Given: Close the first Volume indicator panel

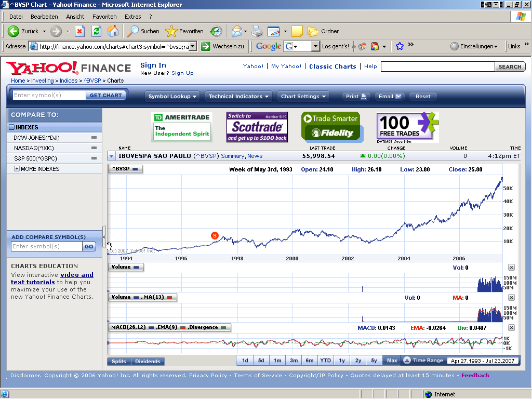Looking at the screenshot, I should (x=511, y=268).
